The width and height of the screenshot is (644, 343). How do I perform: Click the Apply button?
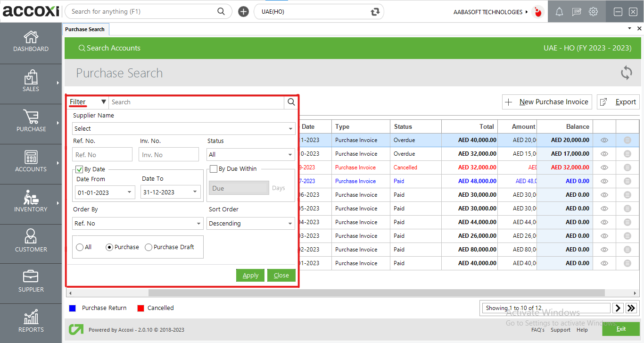[250, 275]
